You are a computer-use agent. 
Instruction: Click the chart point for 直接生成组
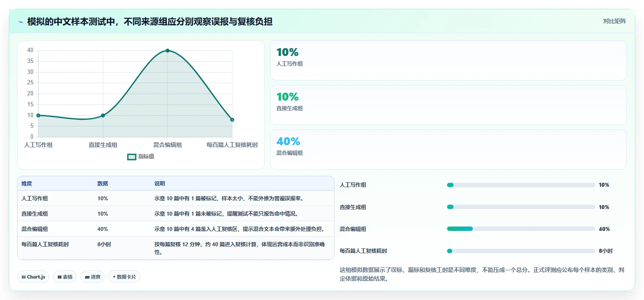(103, 115)
